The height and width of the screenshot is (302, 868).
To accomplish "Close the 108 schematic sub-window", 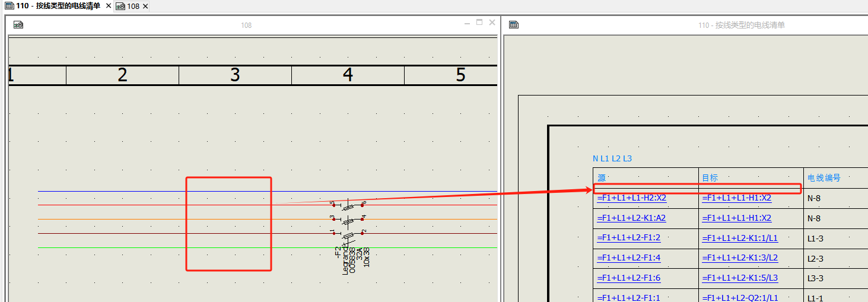I will tap(492, 23).
